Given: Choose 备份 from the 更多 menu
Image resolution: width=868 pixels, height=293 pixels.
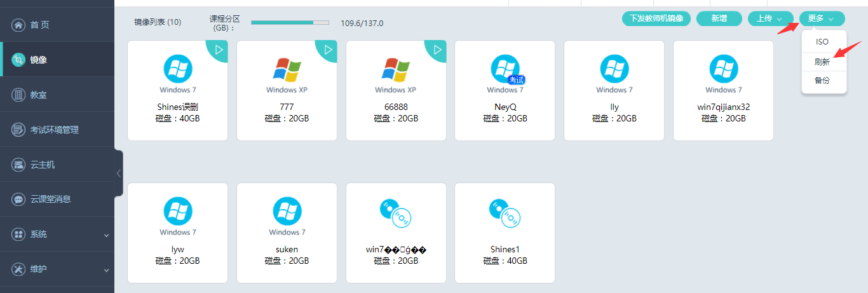Looking at the screenshot, I should [x=822, y=81].
